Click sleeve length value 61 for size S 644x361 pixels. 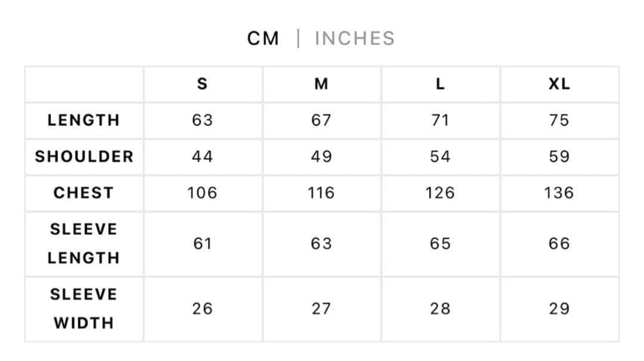[x=202, y=243]
